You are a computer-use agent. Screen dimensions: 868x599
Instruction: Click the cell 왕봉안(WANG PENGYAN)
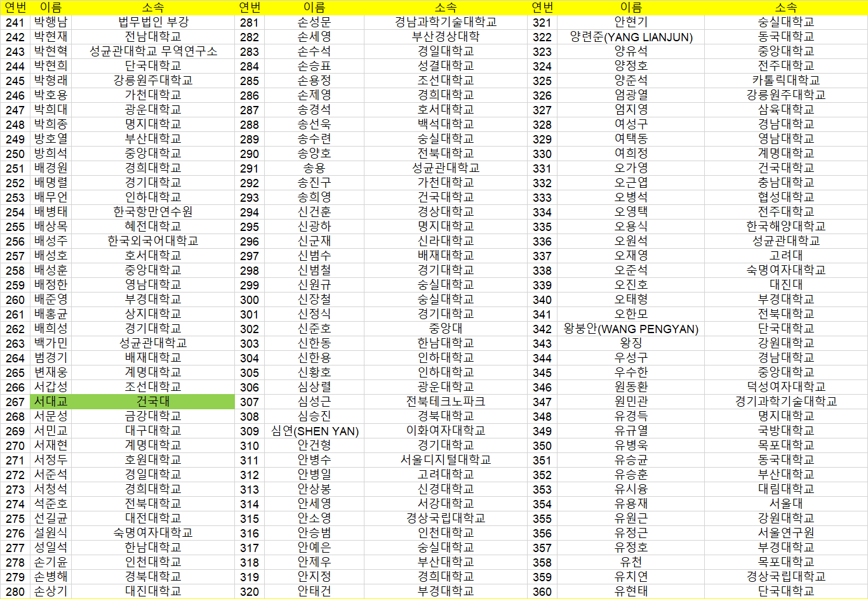631,329
